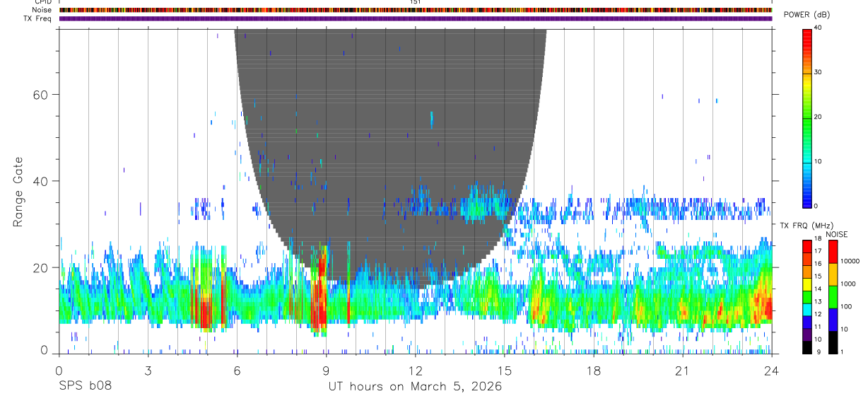868x401 pixels.
Task: Pick the orange 1000–10000 NOISE bar segment
Action: pos(833,274)
